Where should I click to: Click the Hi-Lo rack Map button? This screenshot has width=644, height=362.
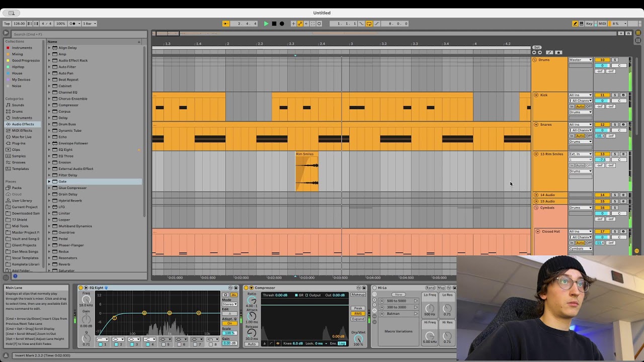click(441, 288)
